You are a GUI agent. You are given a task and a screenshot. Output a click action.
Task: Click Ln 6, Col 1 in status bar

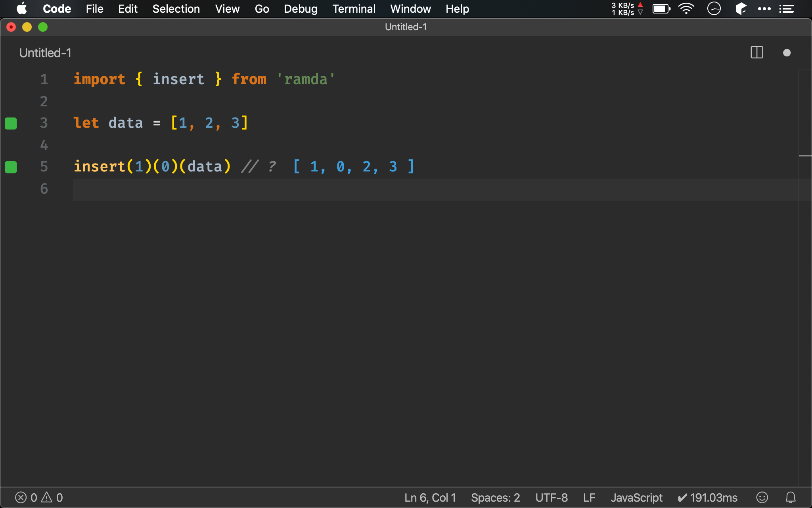point(430,498)
